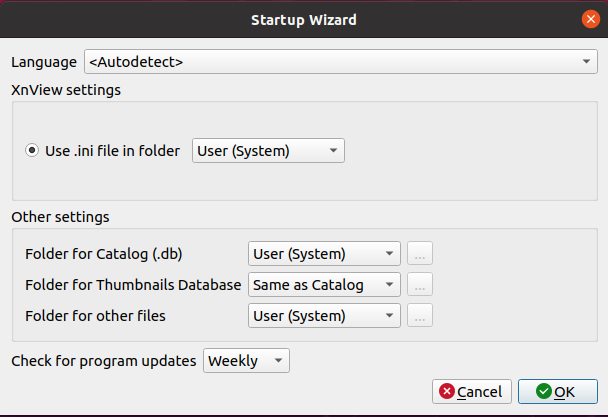608x417 pixels.
Task: Click the ellipsis button for the other files folder
Action: tap(420, 316)
